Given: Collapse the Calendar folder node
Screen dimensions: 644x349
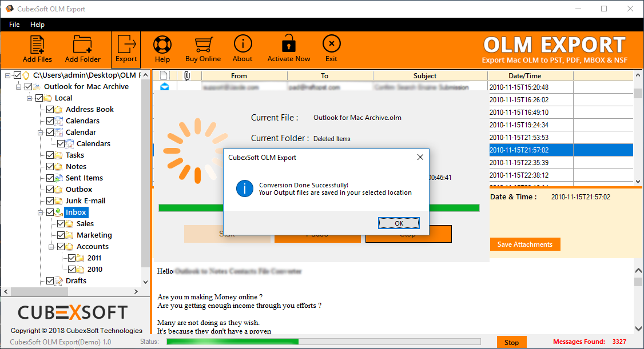Looking at the screenshot, I should click(x=40, y=133).
